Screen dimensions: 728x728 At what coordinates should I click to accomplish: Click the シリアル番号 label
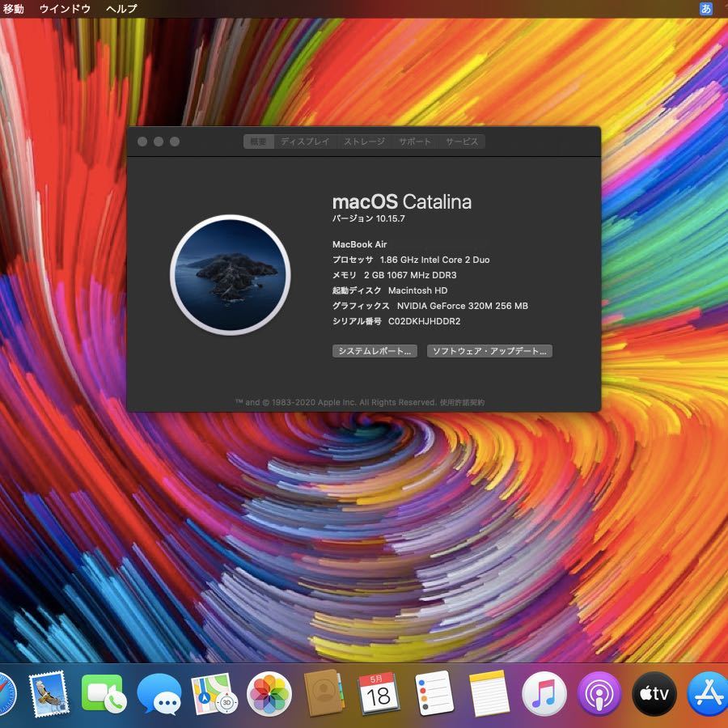[x=357, y=321]
